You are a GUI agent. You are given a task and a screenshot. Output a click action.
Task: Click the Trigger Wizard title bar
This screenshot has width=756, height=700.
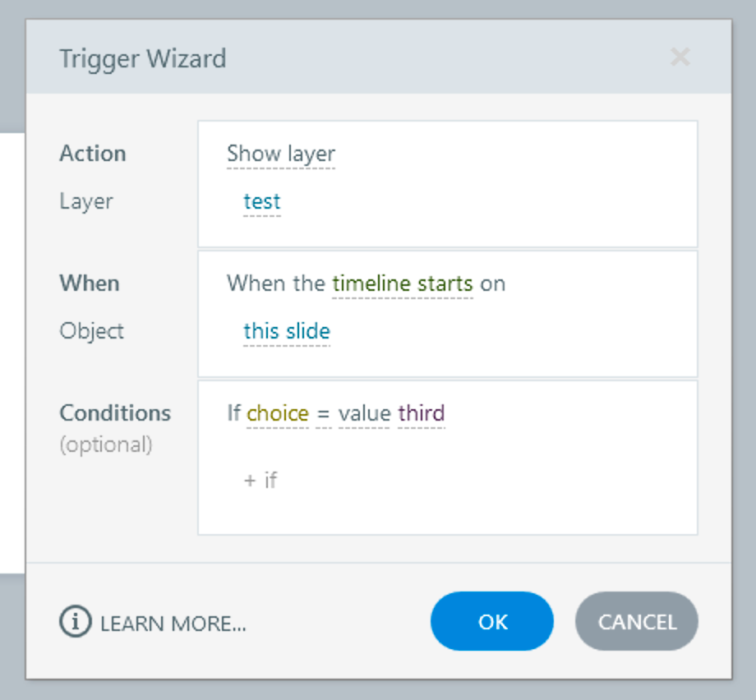pos(329,58)
